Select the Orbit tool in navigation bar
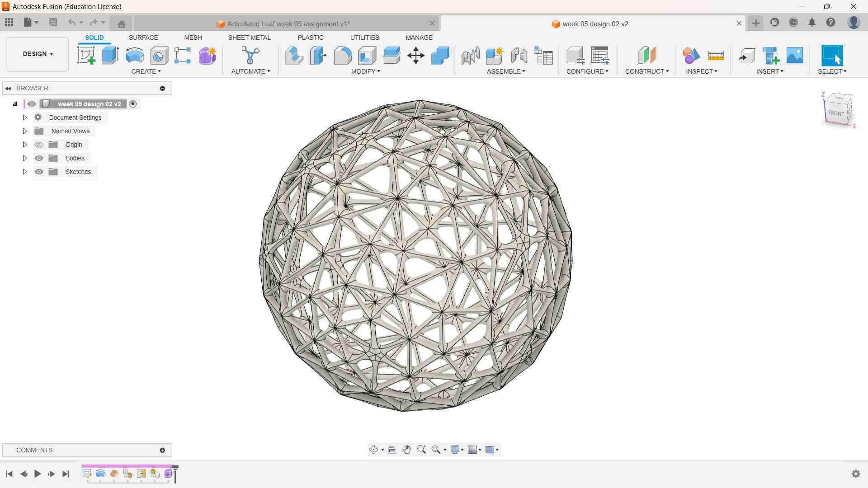The image size is (868, 488). pos(373,450)
